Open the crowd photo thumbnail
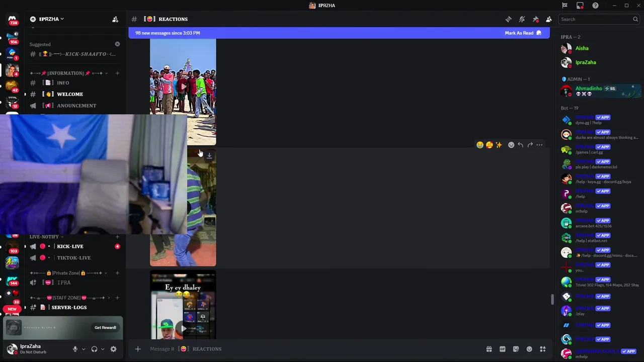The height and width of the screenshot is (362, 644). [183, 92]
